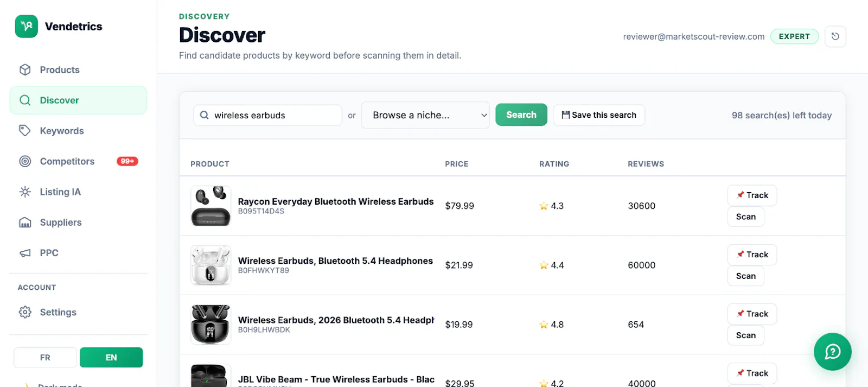
Task: Open JBL Vibe Beam product title
Action: [336, 379]
